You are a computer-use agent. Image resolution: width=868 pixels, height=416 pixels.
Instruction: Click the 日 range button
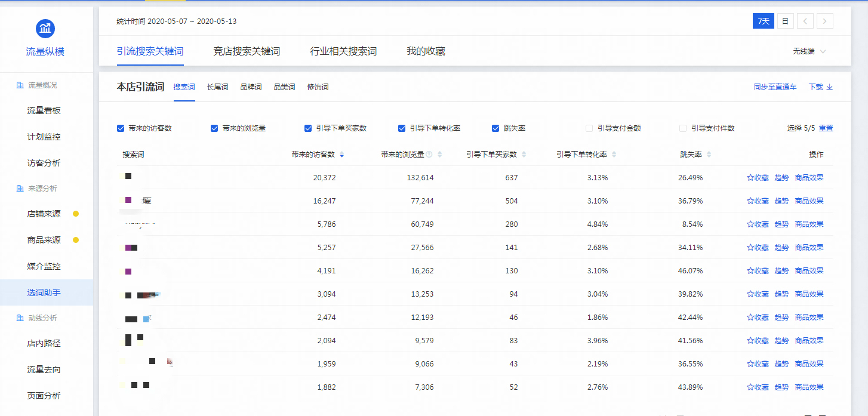[x=785, y=21]
